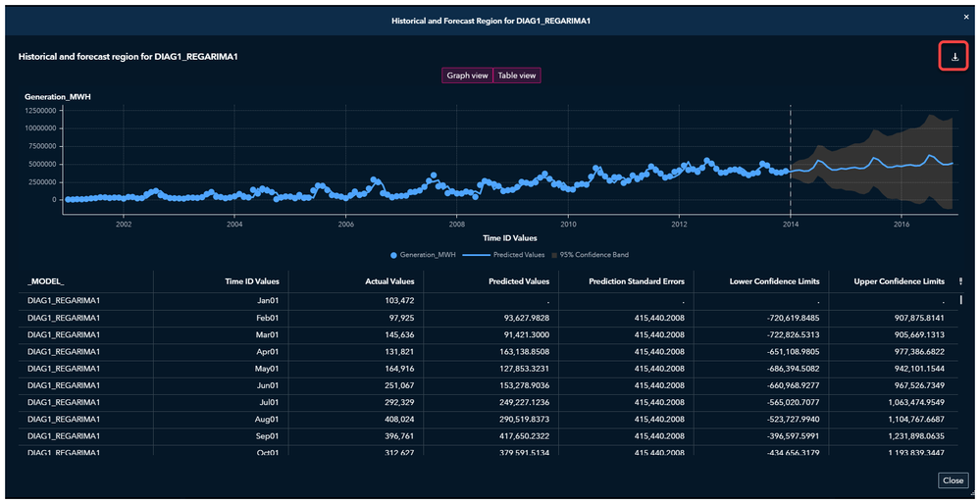The height and width of the screenshot is (504, 980).
Task: Switch to Graph view
Action: pos(468,76)
